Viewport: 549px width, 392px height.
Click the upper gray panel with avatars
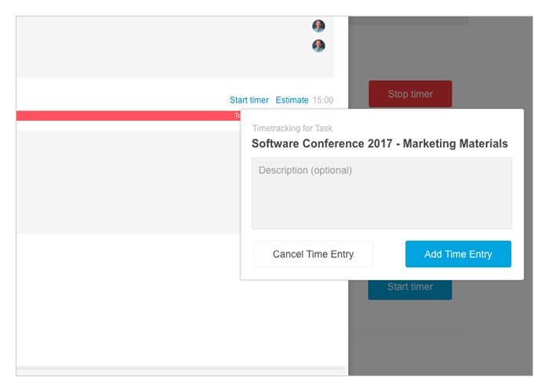pyautogui.click(x=175, y=47)
